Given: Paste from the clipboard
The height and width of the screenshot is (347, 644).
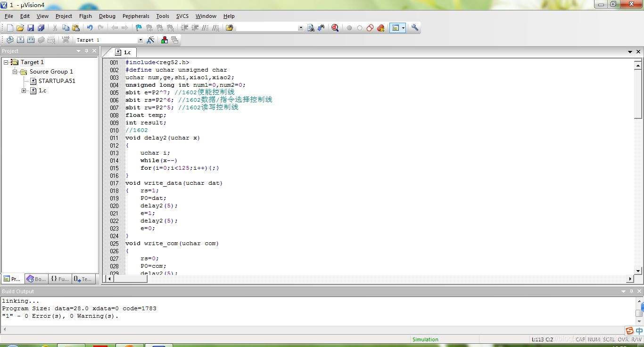Looking at the screenshot, I should [x=75, y=28].
